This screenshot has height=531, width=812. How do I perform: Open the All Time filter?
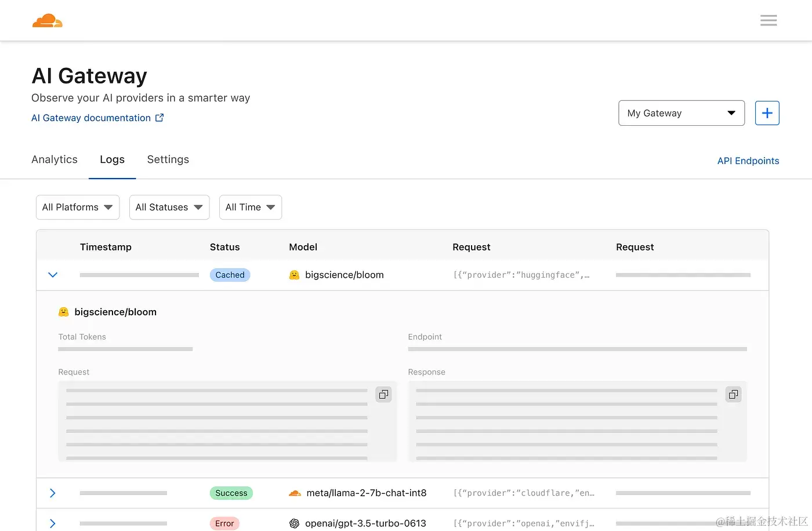point(251,207)
